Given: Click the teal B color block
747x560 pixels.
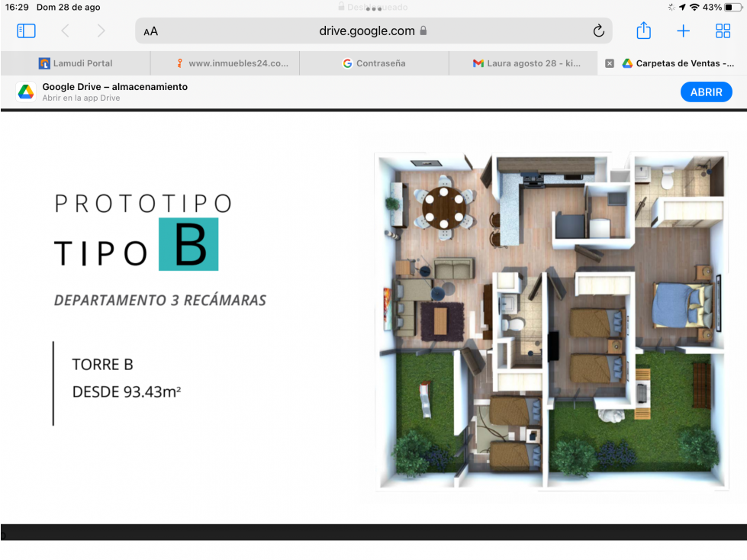Looking at the screenshot, I should [x=188, y=244].
